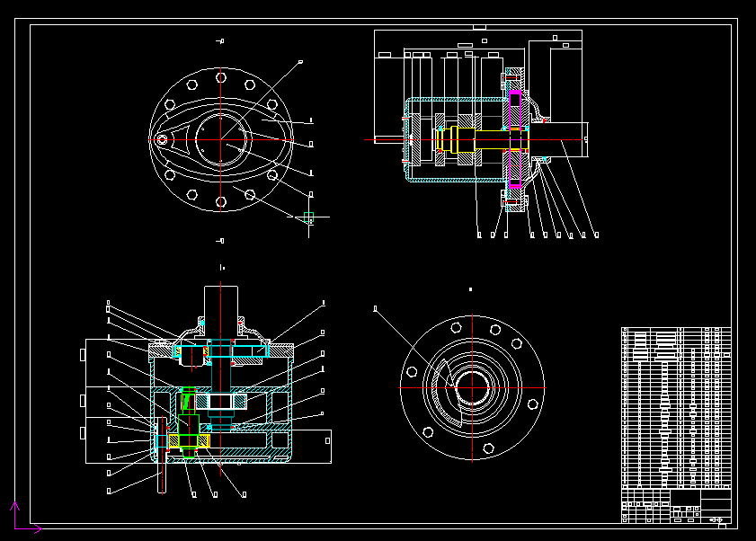Pick the yellow shaft in the side section view
756x541 pixels.
point(482,140)
